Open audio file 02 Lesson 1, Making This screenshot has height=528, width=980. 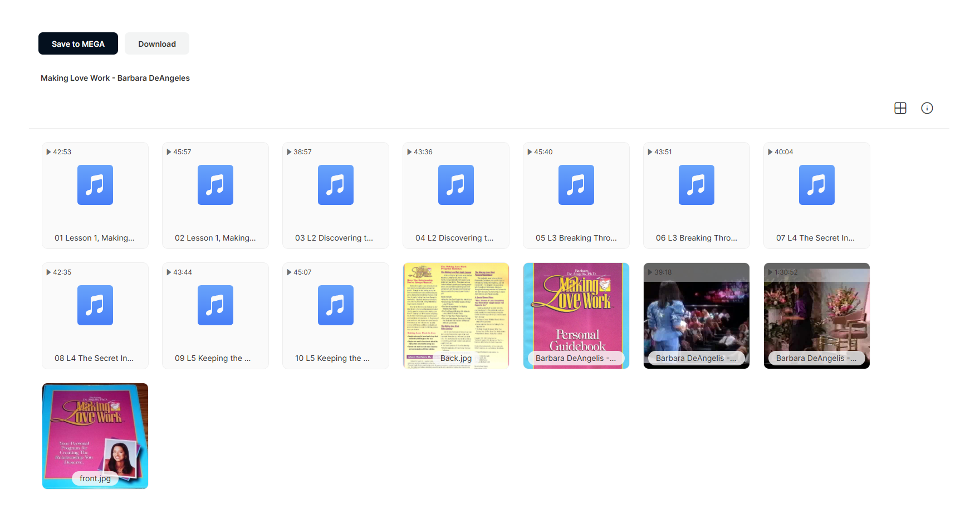pos(215,195)
